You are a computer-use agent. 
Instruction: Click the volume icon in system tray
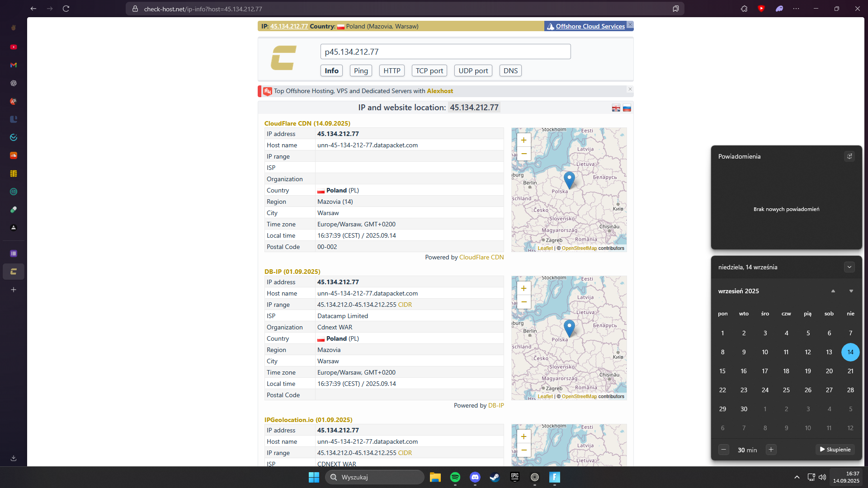[822, 477]
